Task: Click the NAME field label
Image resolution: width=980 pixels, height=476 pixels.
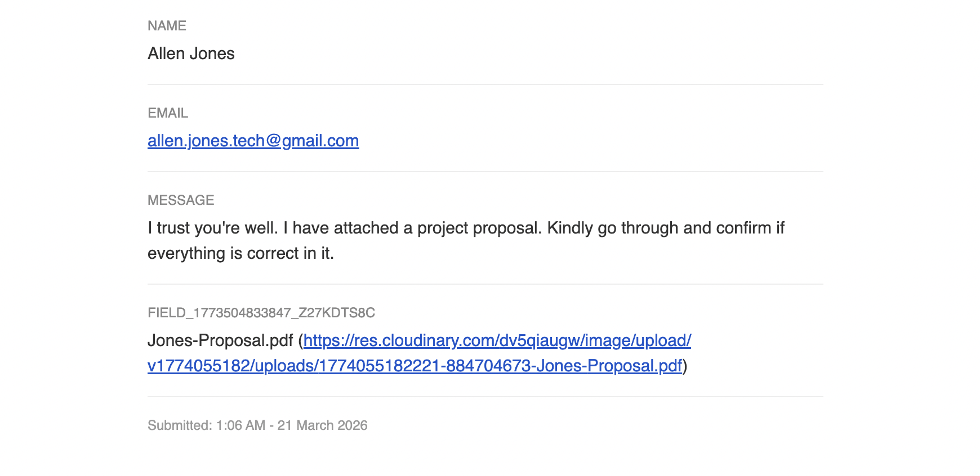Action: tap(167, 26)
